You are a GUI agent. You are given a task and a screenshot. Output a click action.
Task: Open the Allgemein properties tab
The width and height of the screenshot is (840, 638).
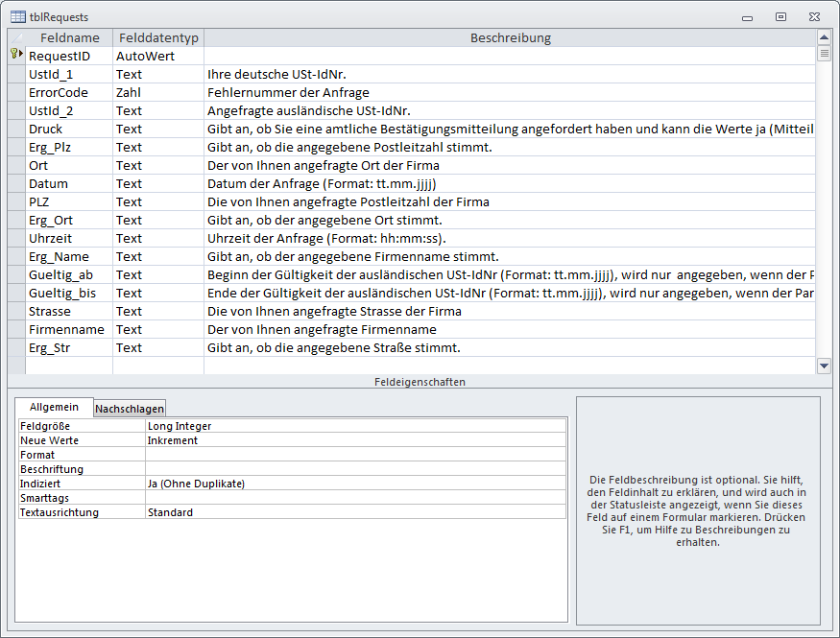pos(55,408)
